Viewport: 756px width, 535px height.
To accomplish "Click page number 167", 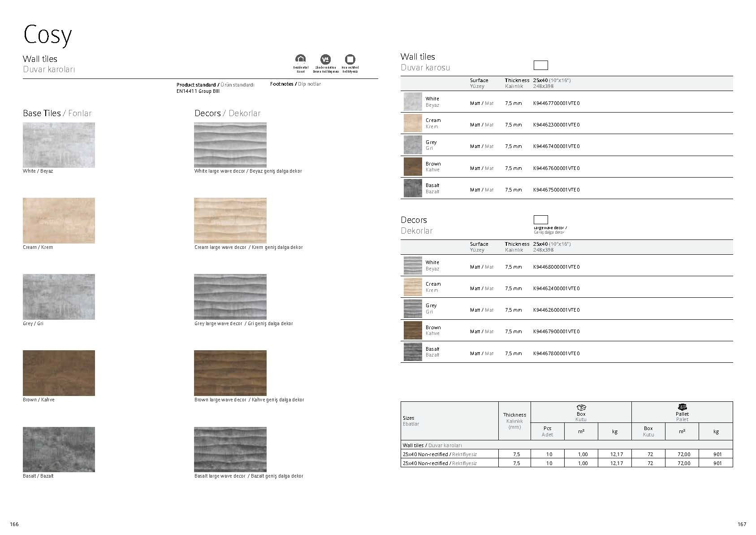I will 742,524.
